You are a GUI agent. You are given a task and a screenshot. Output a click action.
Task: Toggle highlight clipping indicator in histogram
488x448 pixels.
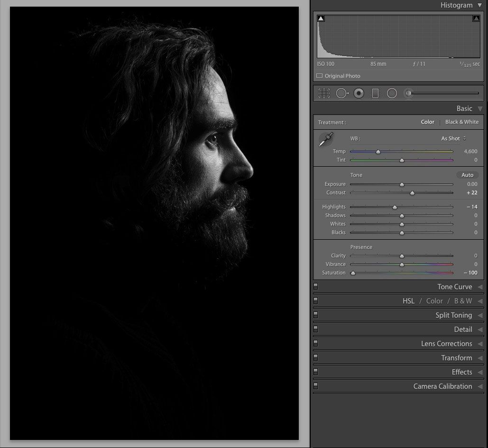coord(476,18)
